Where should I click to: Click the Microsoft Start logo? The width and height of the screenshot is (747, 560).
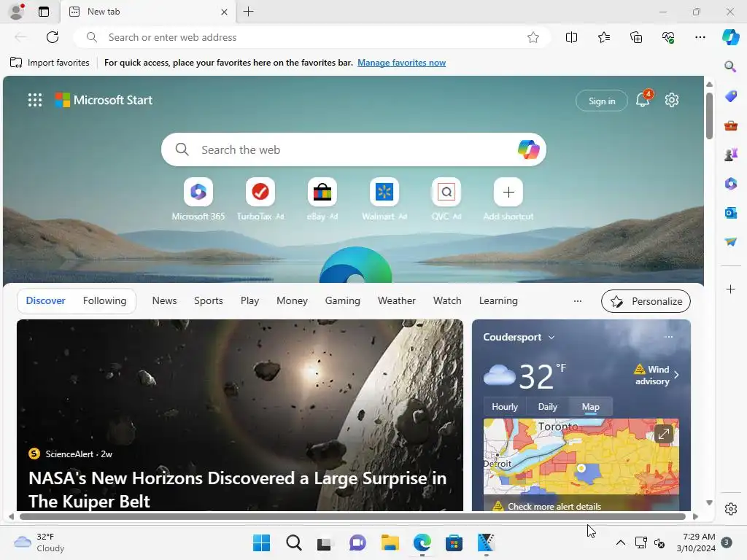click(x=104, y=100)
